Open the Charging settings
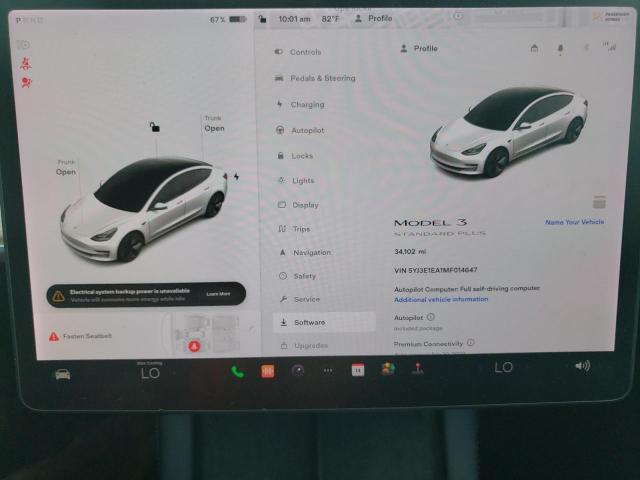 300,104
